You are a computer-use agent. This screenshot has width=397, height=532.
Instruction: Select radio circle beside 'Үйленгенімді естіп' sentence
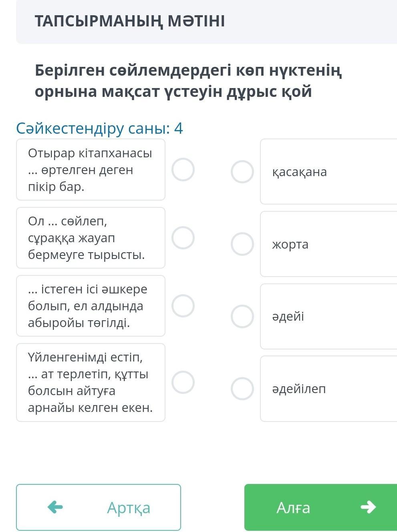(x=183, y=382)
